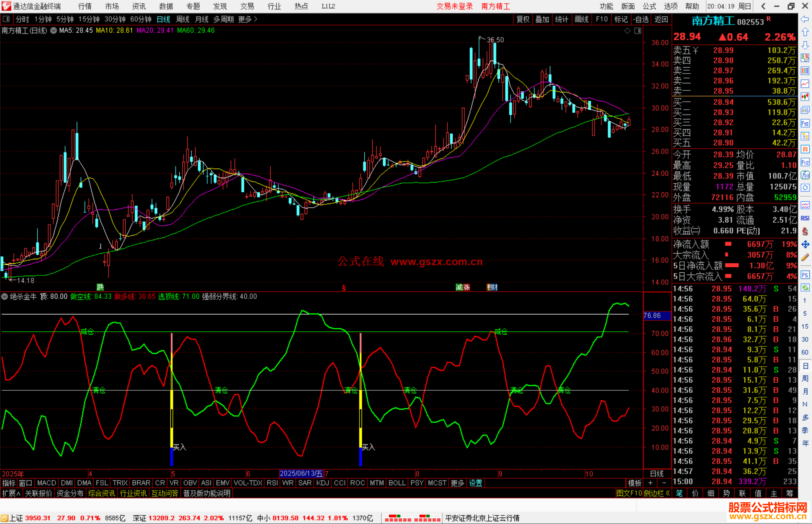Open the 更多 indicators list
Screen dimensions: 812x524
click(457, 483)
